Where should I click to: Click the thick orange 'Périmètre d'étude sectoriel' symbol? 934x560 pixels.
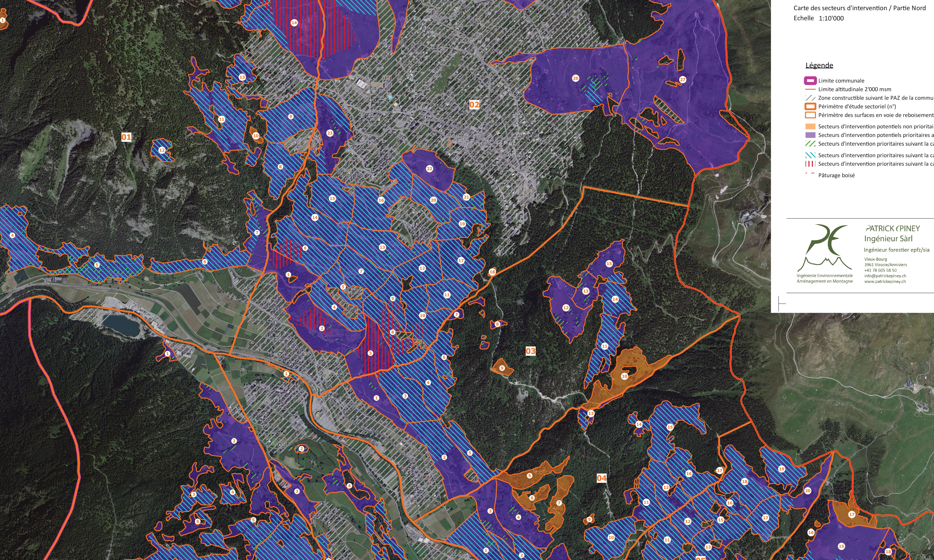811,106
